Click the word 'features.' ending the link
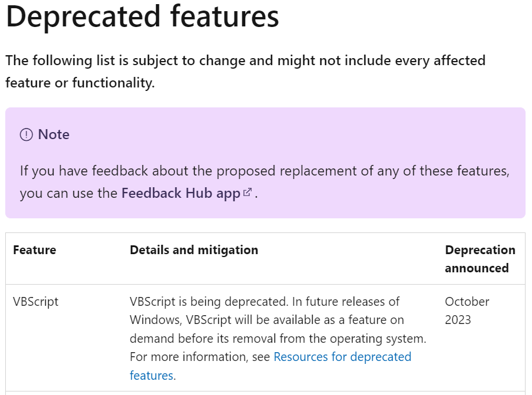 (153, 376)
